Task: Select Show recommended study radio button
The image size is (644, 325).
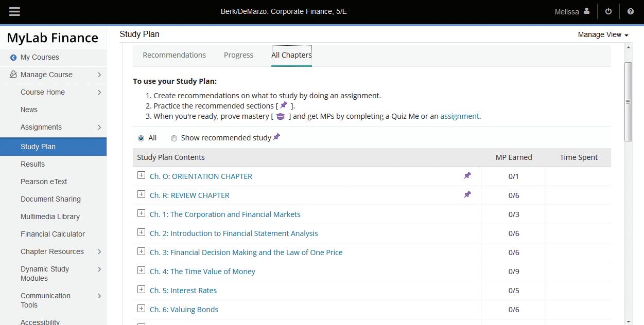Action: coord(174,138)
